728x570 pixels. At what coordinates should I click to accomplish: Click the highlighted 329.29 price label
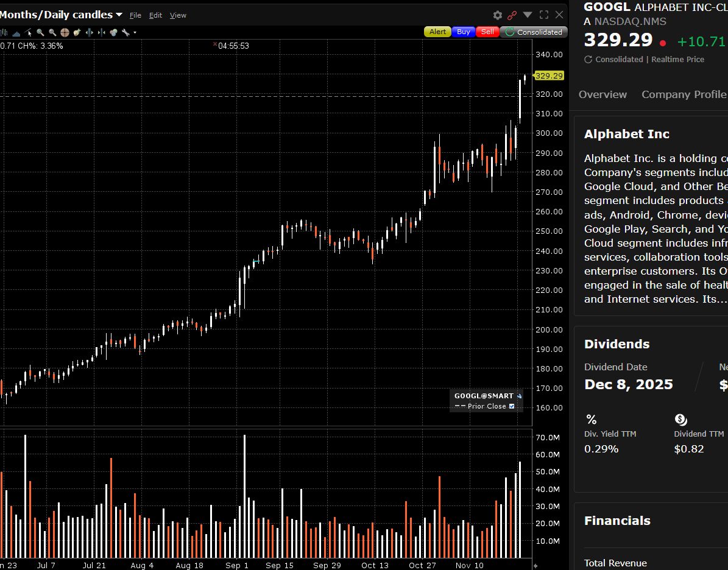[549, 76]
